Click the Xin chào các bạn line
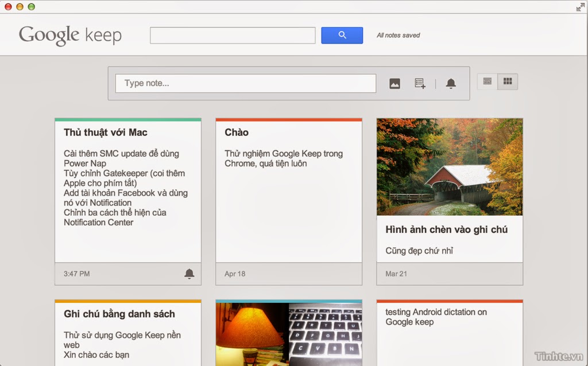This screenshot has height=366, width=588. click(x=96, y=355)
